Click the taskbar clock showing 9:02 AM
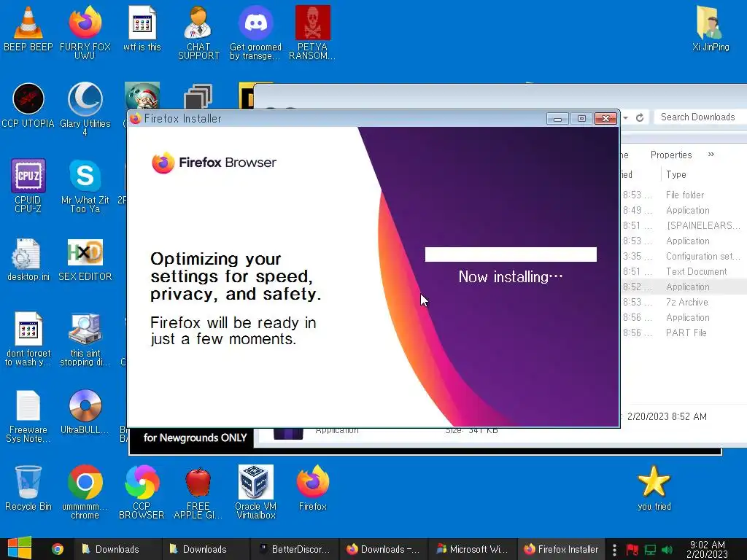The height and width of the screenshot is (560, 747). pyautogui.click(x=708, y=549)
